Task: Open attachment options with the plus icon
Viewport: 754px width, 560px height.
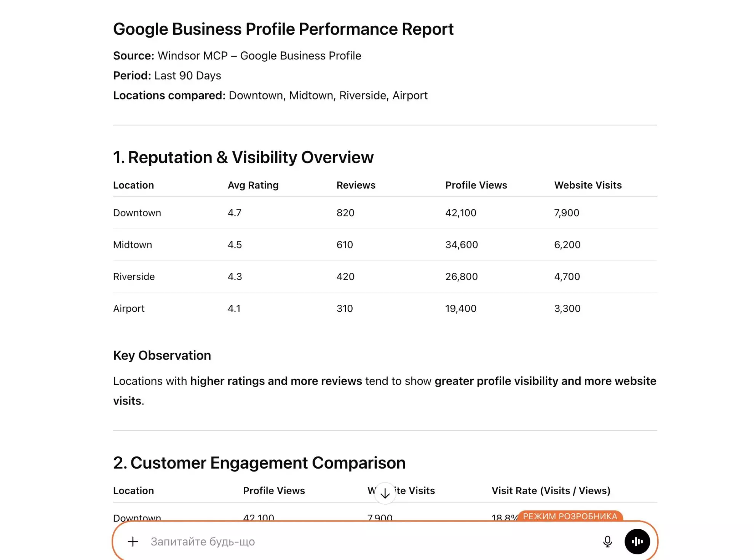Action: click(133, 541)
